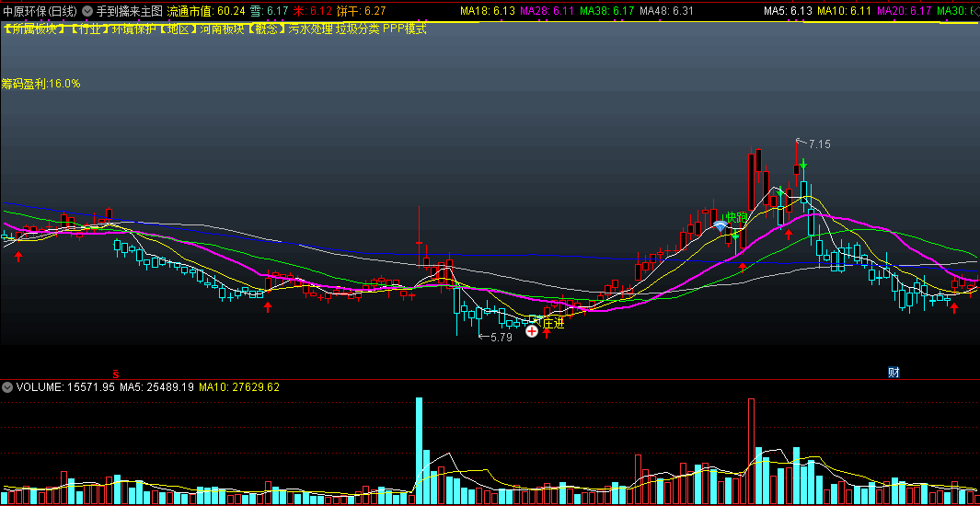Click the 5.79 low price label
980x506 pixels.
[x=502, y=338]
